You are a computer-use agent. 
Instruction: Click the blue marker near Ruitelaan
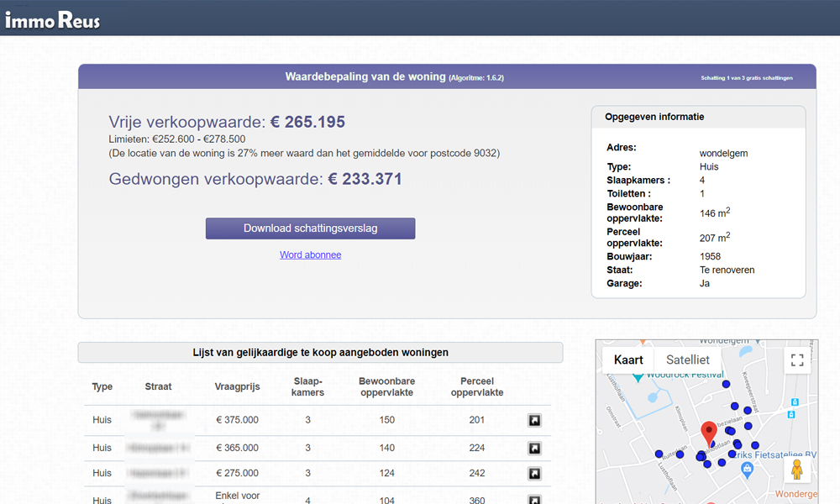click(x=659, y=453)
